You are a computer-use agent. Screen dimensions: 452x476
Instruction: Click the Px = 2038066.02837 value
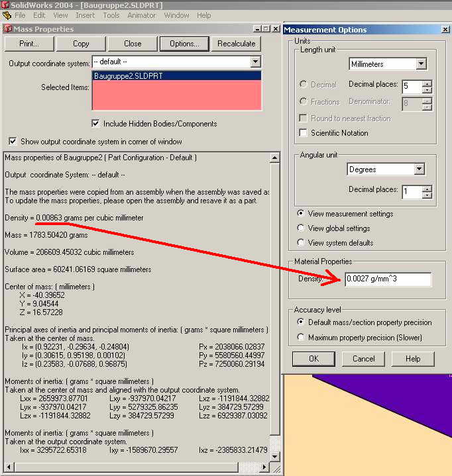(231, 347)
